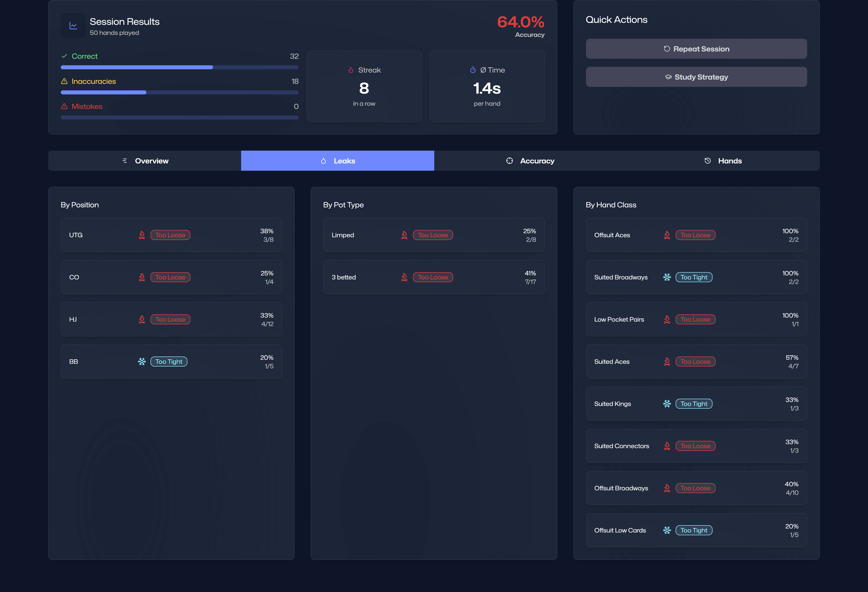Image resolution: width=868 pixels, height=592 pixels.
Task: Click the flame icon next to Streak
Action: coord(351,70)
